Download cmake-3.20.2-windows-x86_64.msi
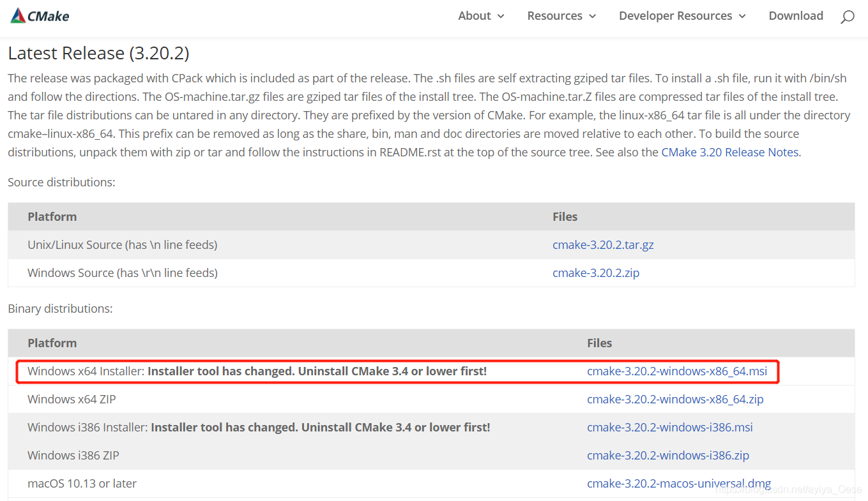Screen dimensions: 868x501 (x=677, y=371)
